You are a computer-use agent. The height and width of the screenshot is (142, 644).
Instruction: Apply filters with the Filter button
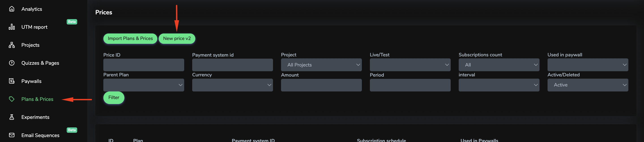(x=114, y=98)
